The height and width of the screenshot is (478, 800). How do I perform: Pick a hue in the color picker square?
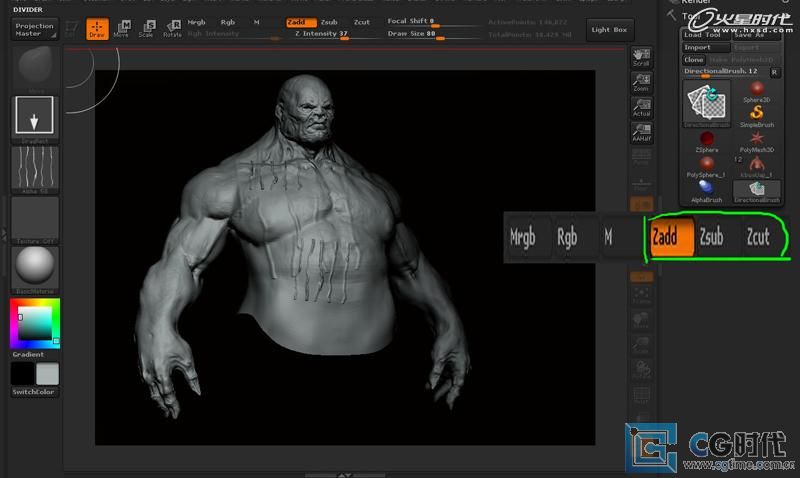point(35,323)
